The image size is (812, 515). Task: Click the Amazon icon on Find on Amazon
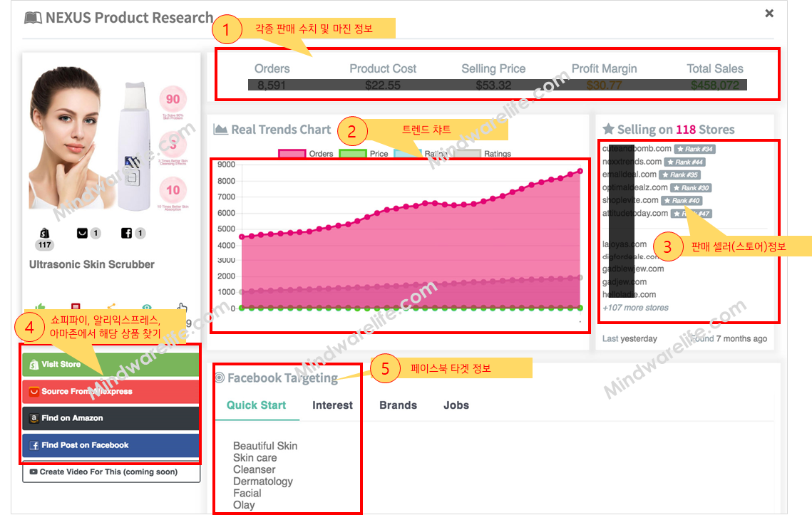(x=34, y=418)
